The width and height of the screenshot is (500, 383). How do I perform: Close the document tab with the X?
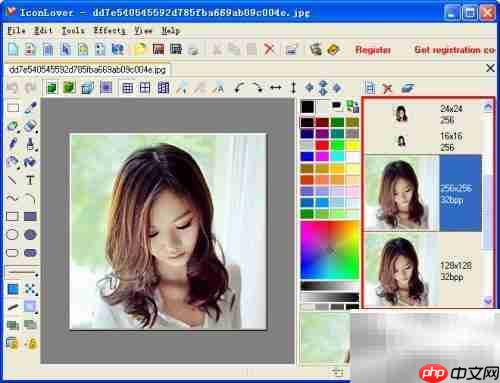pos(490,68)
